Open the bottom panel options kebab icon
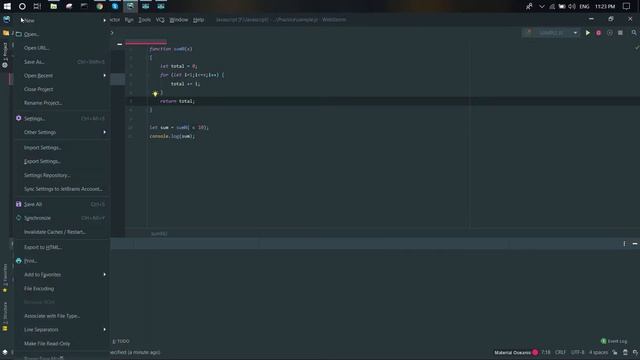640x360 pixels. (624, 244)
